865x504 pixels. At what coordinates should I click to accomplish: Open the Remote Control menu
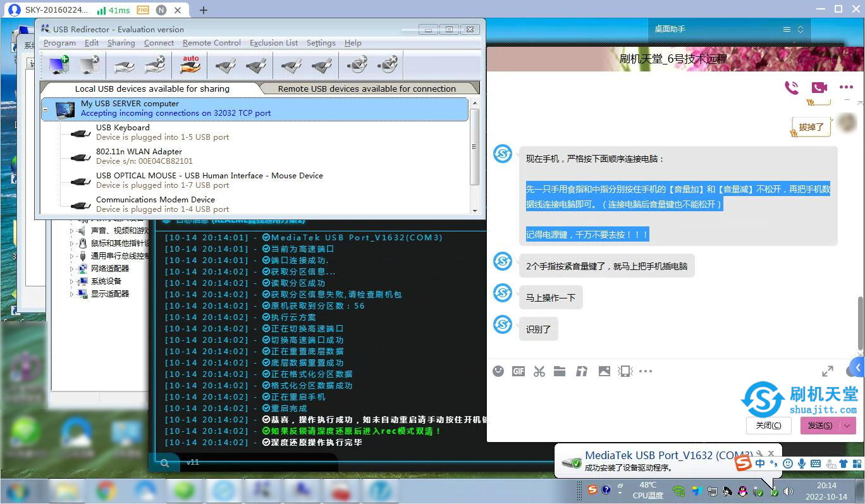click(x=212, y=43)
